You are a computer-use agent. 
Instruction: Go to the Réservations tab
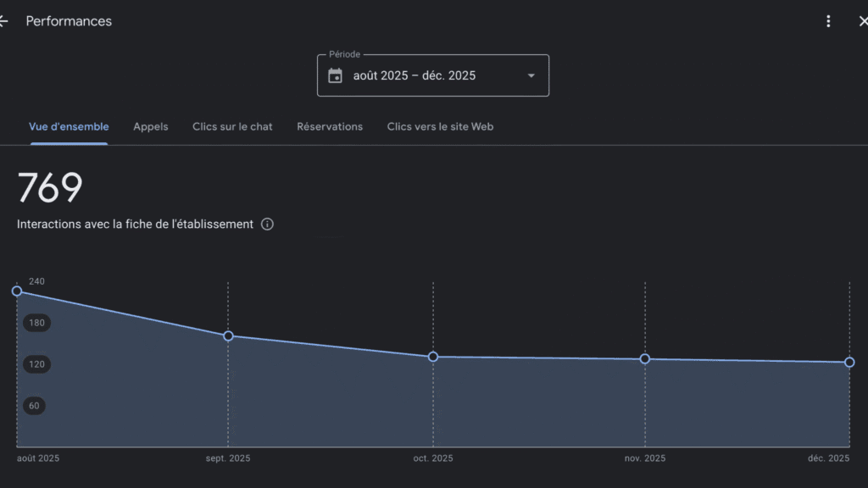330,127
